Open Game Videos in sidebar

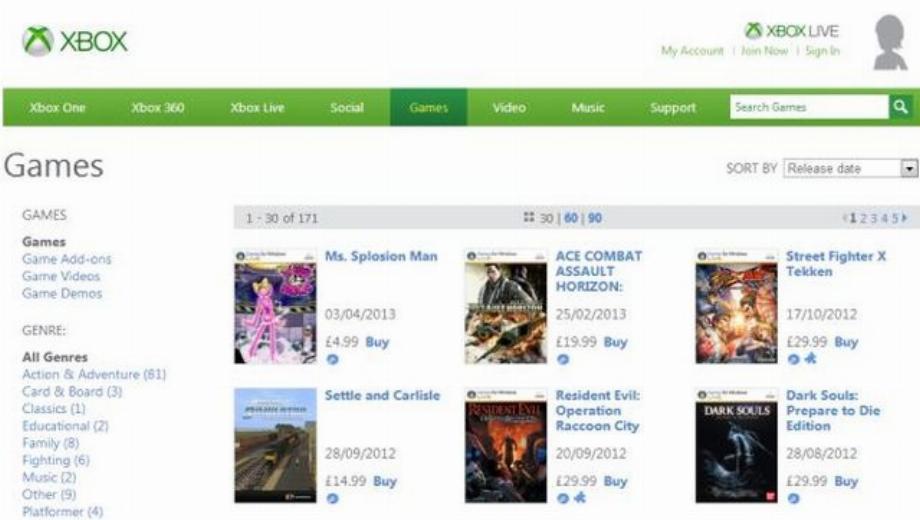point(61,276)
